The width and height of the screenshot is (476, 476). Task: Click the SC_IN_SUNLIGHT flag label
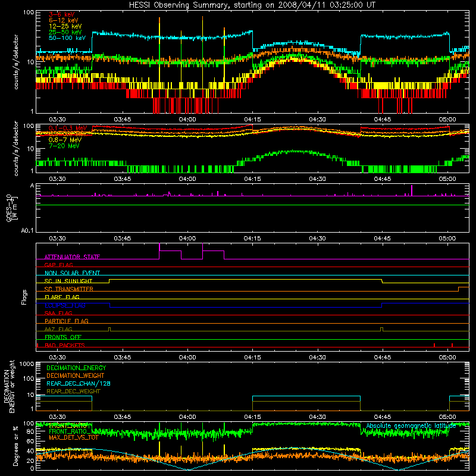[68, 281]
